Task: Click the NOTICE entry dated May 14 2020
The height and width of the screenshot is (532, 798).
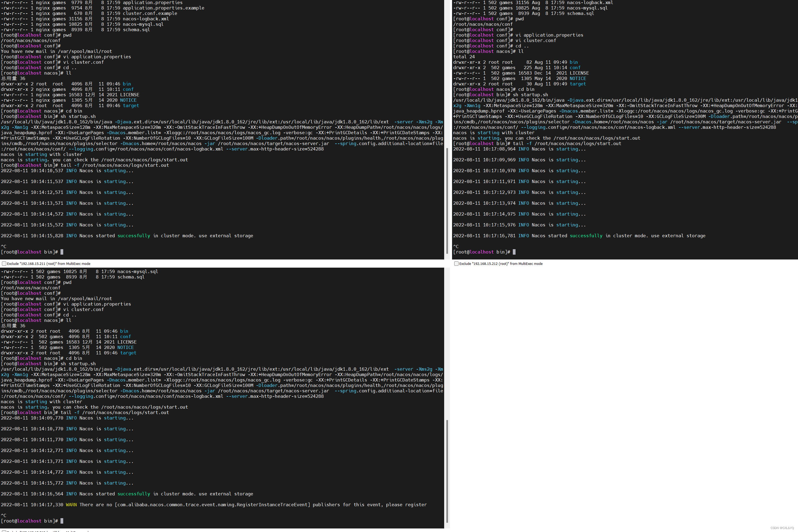Action: (578, 78)
